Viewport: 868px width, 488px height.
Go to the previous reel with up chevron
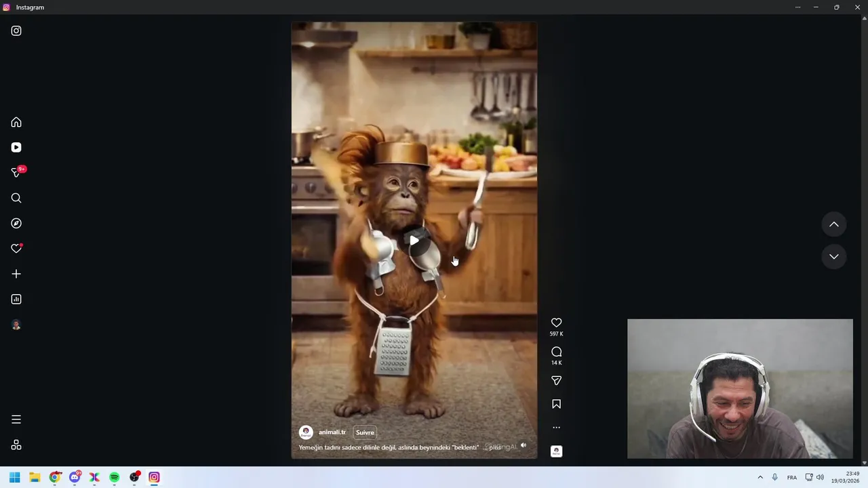click(x=834, y=224)
